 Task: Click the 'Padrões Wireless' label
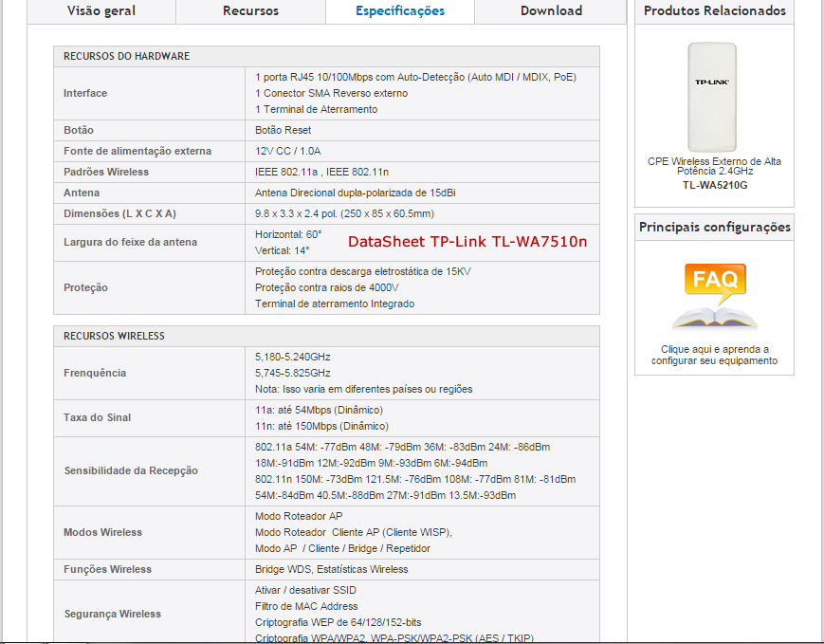click(106, 172)
